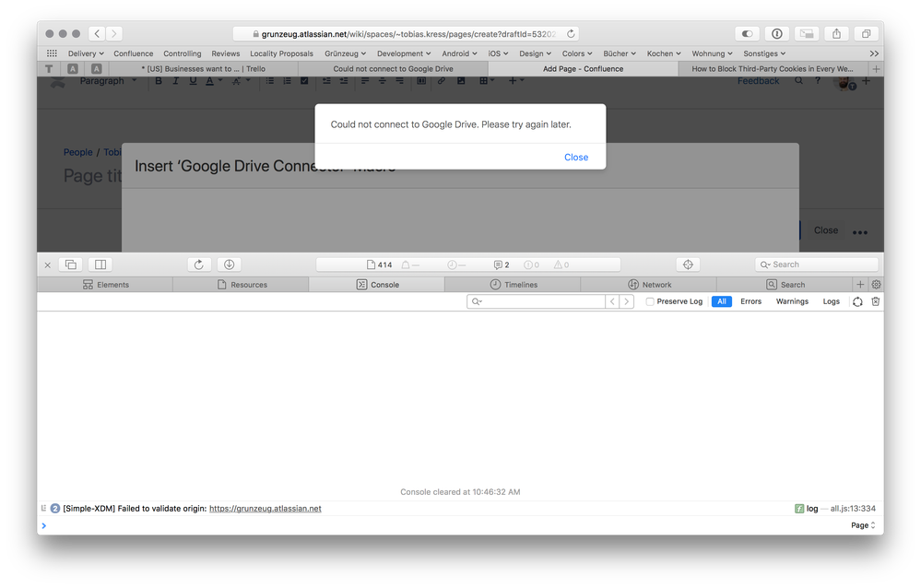This screenshot has height=588, width=921.
Task: Enable the Preserve Log checkbox
Action: click(x=650, y=302)
